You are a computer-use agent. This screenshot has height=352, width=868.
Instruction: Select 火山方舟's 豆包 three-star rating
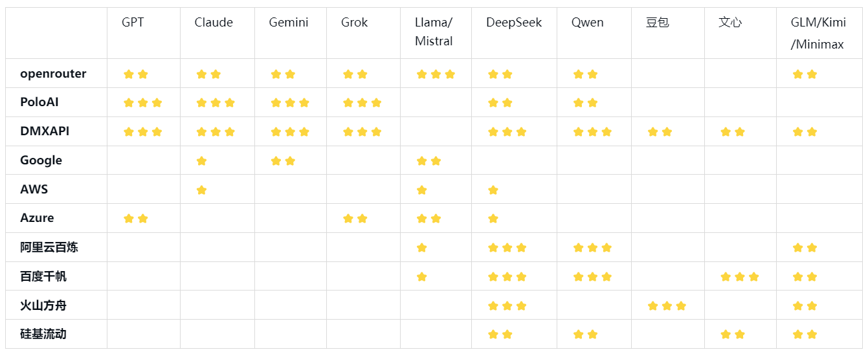pyautogui.click(x=667, y=306)
